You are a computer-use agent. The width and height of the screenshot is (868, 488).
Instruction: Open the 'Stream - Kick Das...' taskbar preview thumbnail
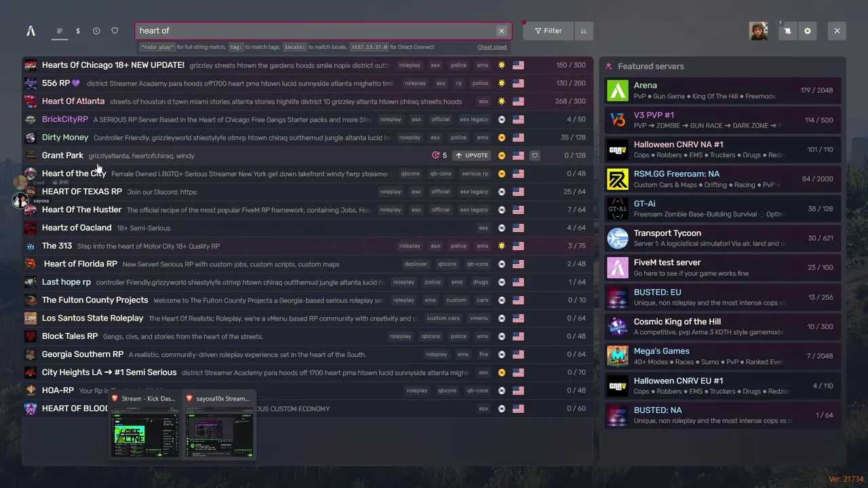[144, 426]
